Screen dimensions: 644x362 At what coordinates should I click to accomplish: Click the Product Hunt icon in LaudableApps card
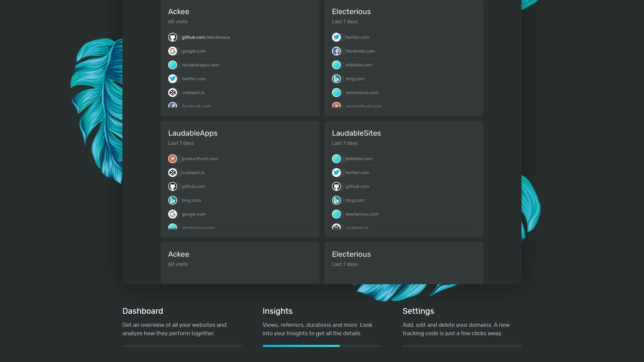click(x=172, y=159)
